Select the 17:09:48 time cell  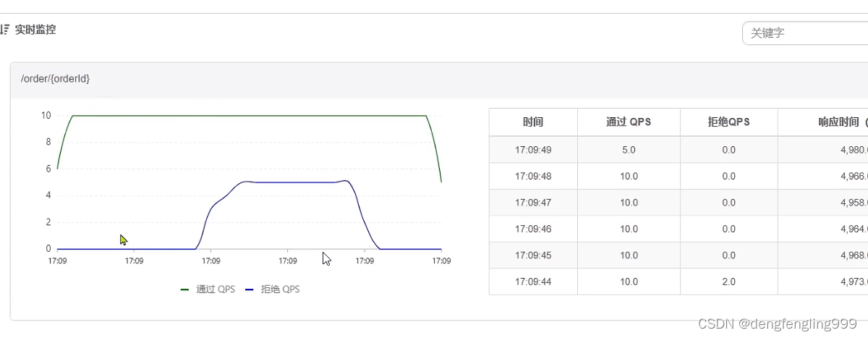click(x=533, y=176)
